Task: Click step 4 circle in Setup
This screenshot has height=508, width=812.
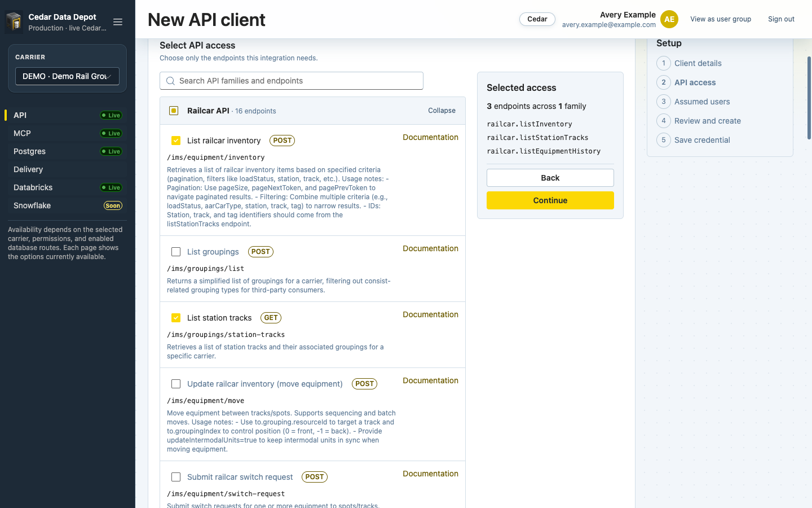Action: [x=664, y=121]
